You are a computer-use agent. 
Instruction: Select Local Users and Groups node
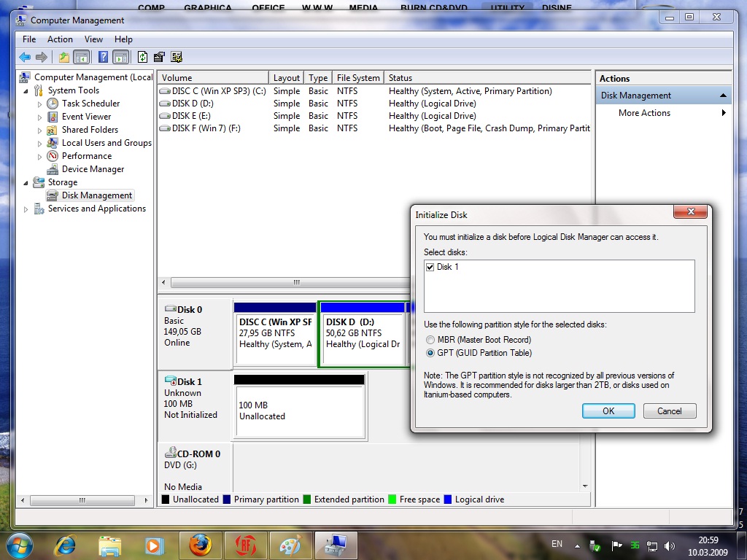click(107, 143)
